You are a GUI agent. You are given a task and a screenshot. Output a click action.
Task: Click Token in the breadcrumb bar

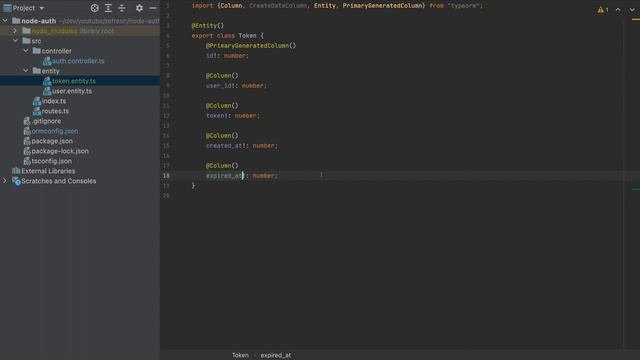(x=240, y=355)
